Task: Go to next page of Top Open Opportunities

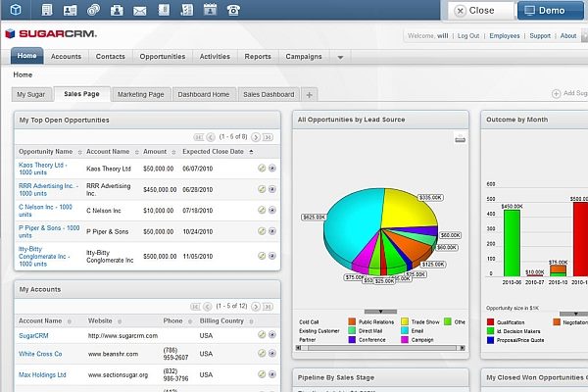Action: [x=256, y=137]
